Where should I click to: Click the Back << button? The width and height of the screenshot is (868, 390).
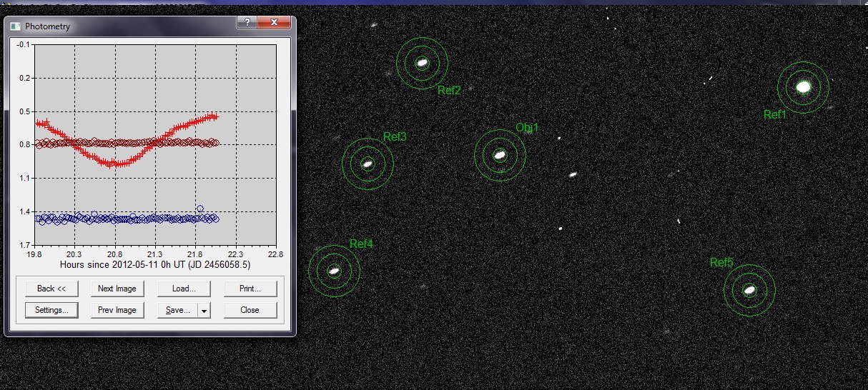tap(51, 289)
